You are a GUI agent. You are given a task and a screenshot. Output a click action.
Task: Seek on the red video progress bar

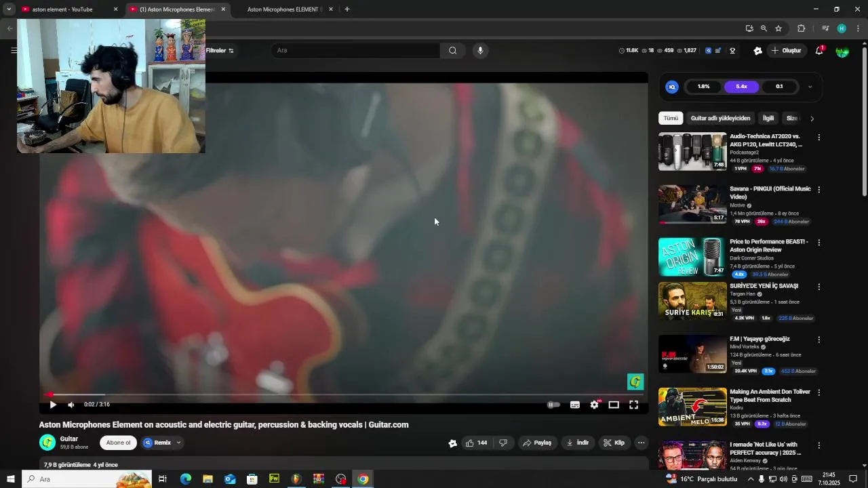tap(344, 394)
